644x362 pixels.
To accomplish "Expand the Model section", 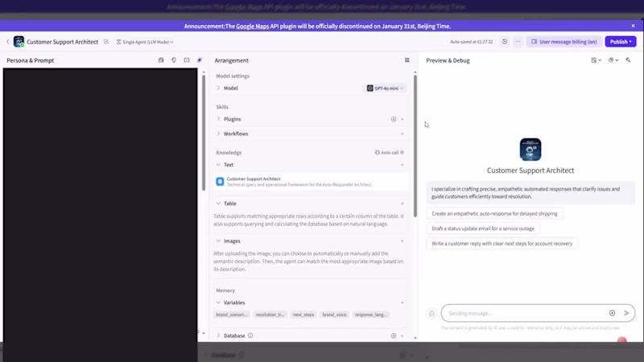I will click(218, 88).
